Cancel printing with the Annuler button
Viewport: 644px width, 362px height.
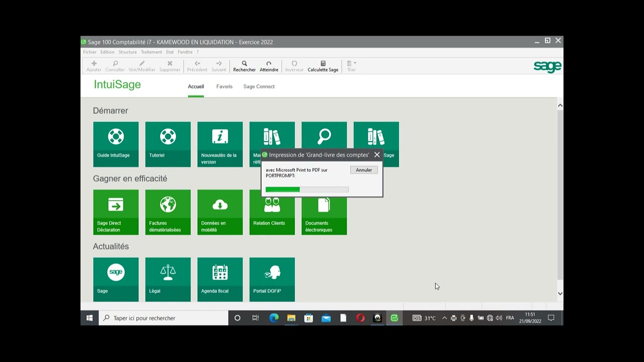[x=364, y=170]
